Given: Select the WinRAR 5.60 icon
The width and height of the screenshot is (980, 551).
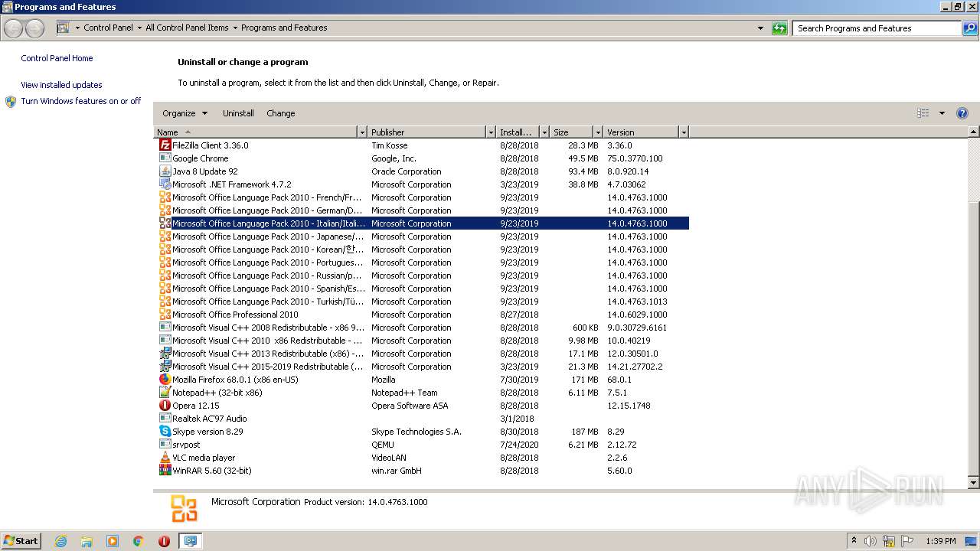Looking at the screenshot, I should tap(165, 471).
